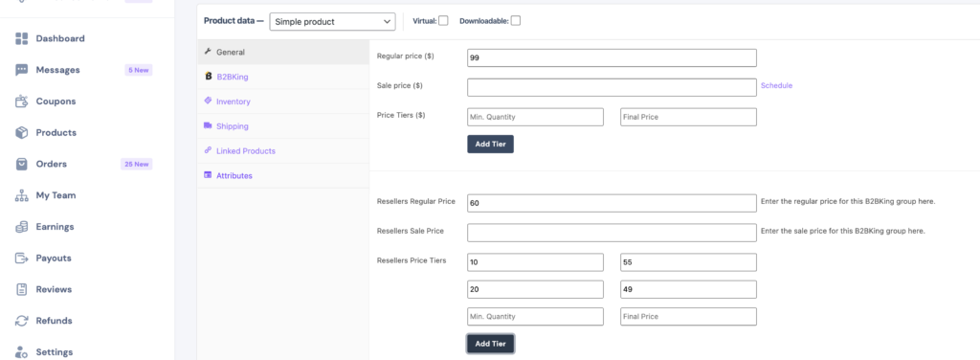Click the Attributes table icon
This screenshot has height=360, width=980.
[x=208, y=175]
